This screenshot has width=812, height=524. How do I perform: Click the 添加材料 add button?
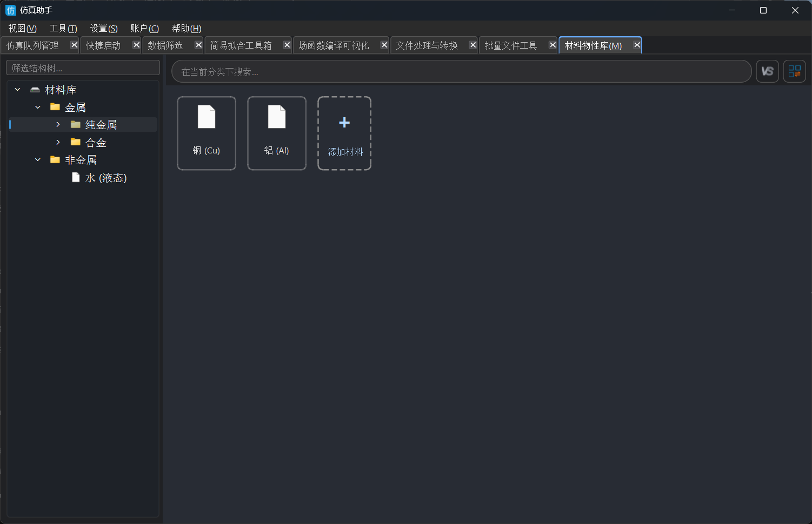(344, 133)
